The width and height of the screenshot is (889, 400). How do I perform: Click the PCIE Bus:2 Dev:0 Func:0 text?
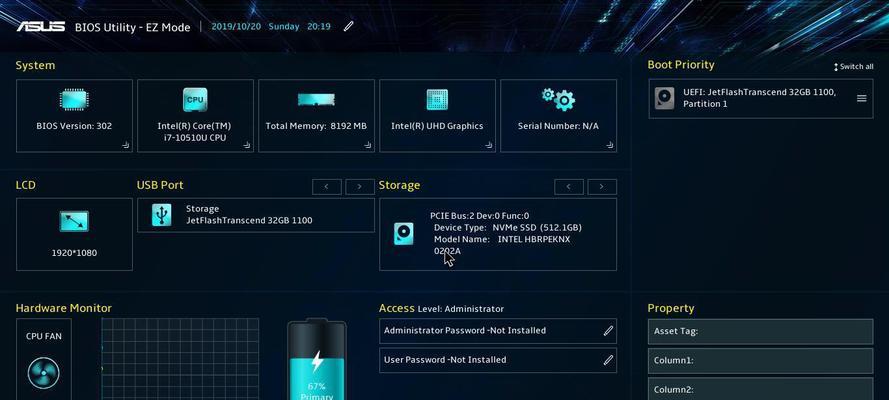pyautogui.click(x=480, y=215)
